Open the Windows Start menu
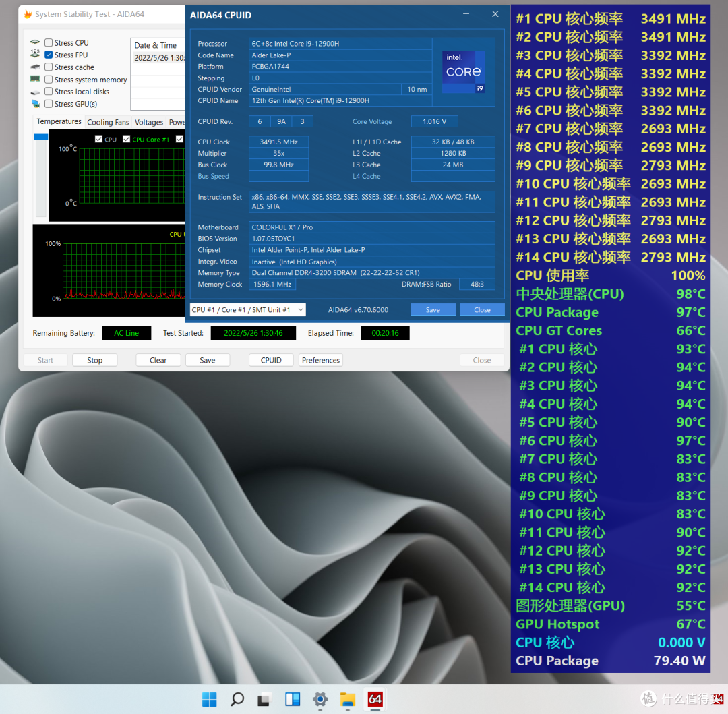Image resolution: width=728 pixels, height=714 pixels. pyautogui.click(x=210, y=699)
